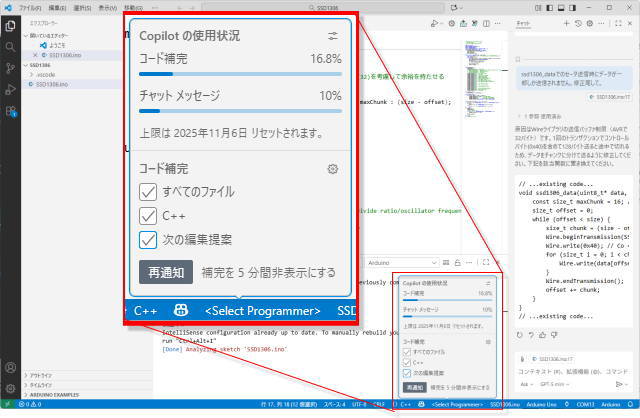Image resolution: width=640 pixels, height=418 pixels.
Task: Open code completion gear settings in popup
Action: point(332,169)
